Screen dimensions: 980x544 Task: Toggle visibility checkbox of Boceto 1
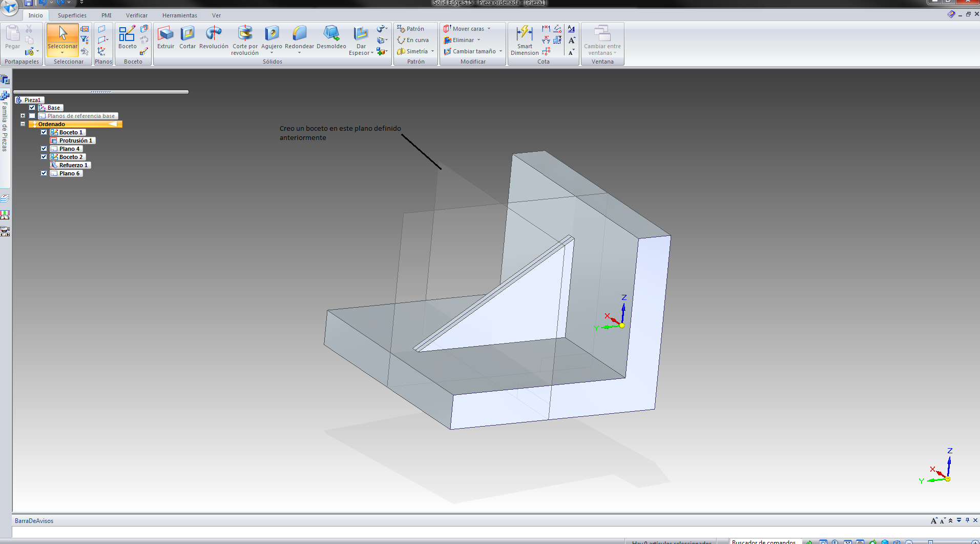(x=44, y=132)
